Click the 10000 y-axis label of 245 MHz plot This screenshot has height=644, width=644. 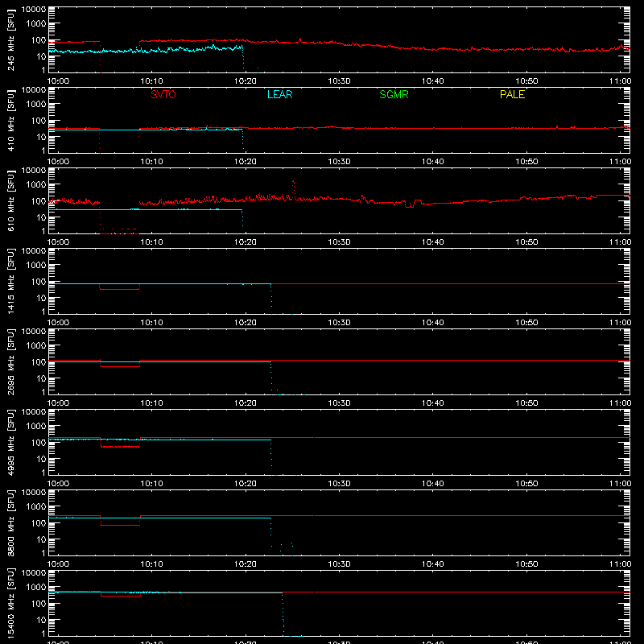point(34,10)
